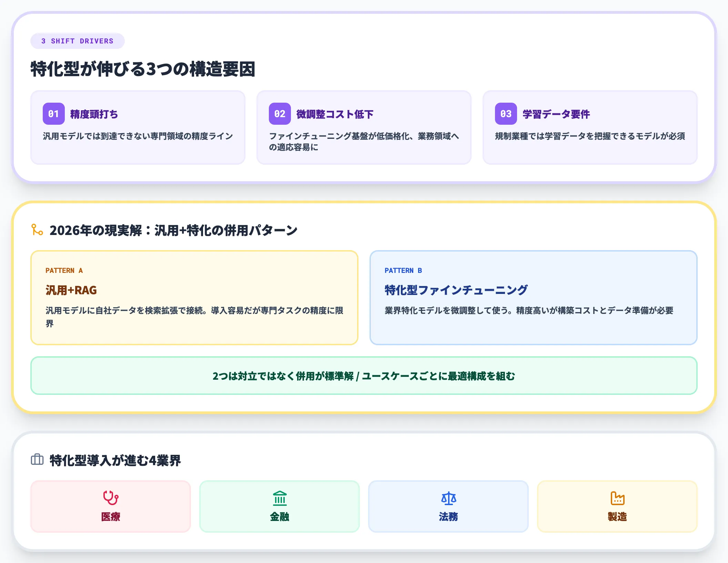728x563 pixels.
Task: Click the heading 特化型が伸びる3つの構造要因
Action: click(x=143, y=69)
